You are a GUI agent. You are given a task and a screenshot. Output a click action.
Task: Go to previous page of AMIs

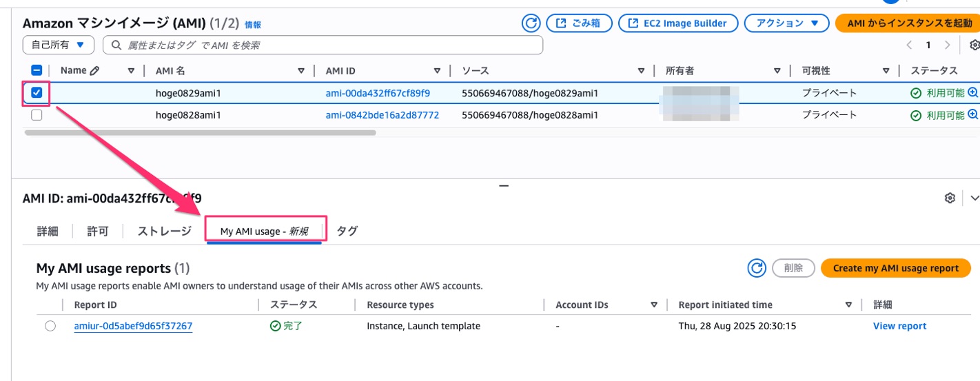coord(909,45)
